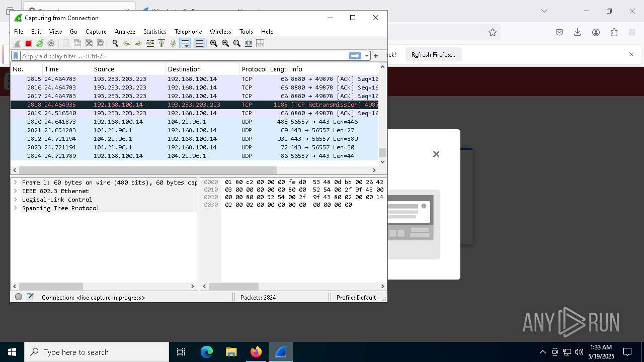Sort packets by Info column
The height and width of the screenshot is (362, 644).
334,69
